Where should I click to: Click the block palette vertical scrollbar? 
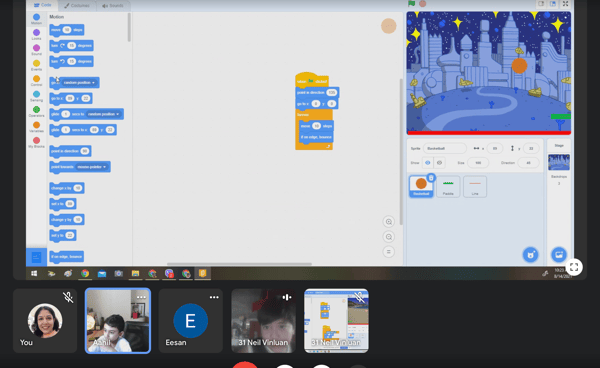129,28
